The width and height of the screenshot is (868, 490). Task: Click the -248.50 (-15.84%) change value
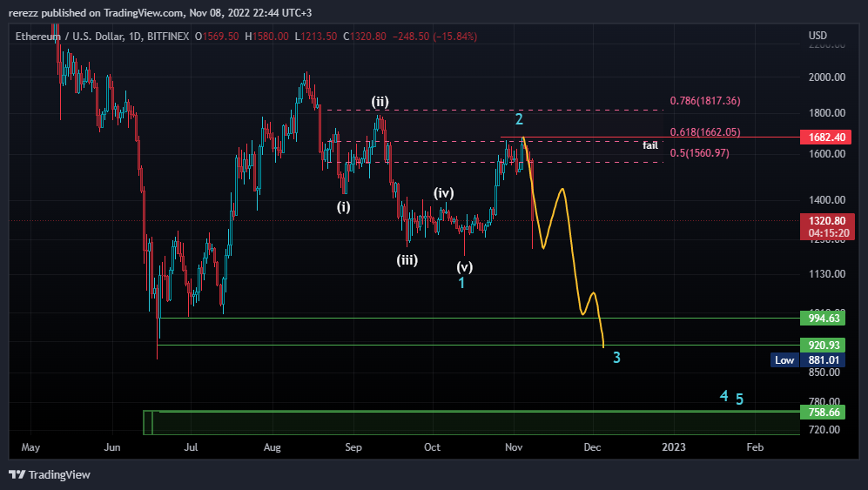[434, 37]
